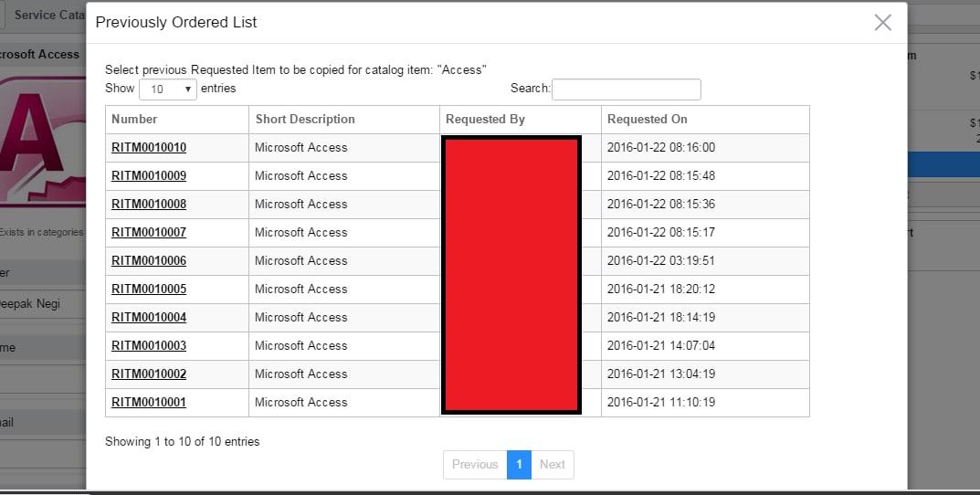Open requested item RITM0010003
The image size is (980, 495).
coord(149,345)
